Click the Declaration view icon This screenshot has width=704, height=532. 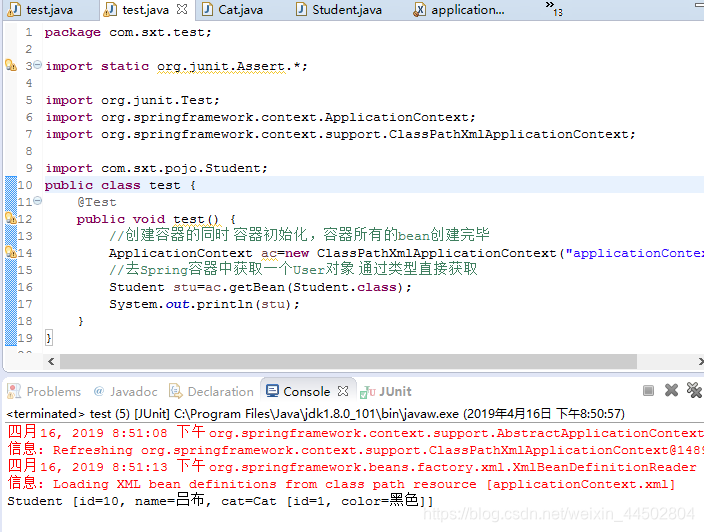(175, 391)
